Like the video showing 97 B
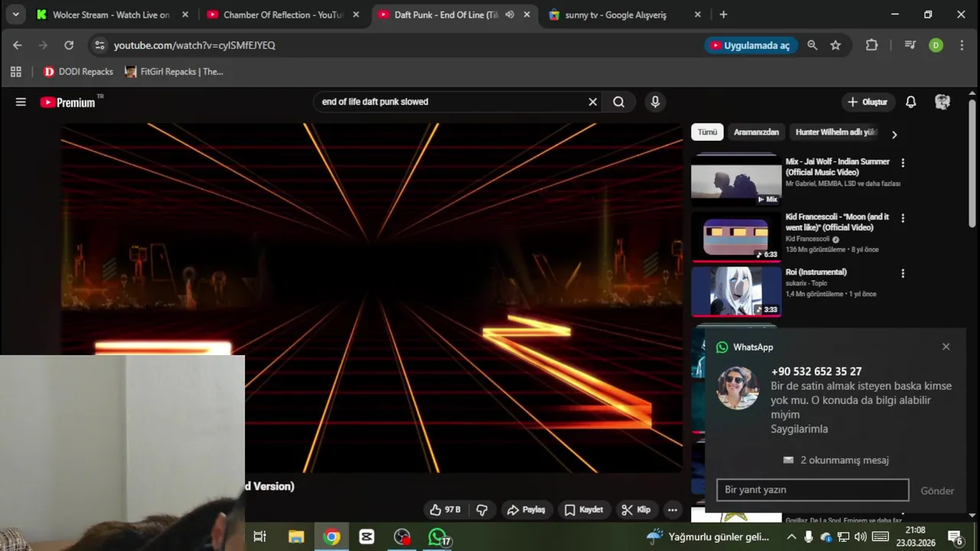This screenshot has height=551, width=980. click(445, 510)
